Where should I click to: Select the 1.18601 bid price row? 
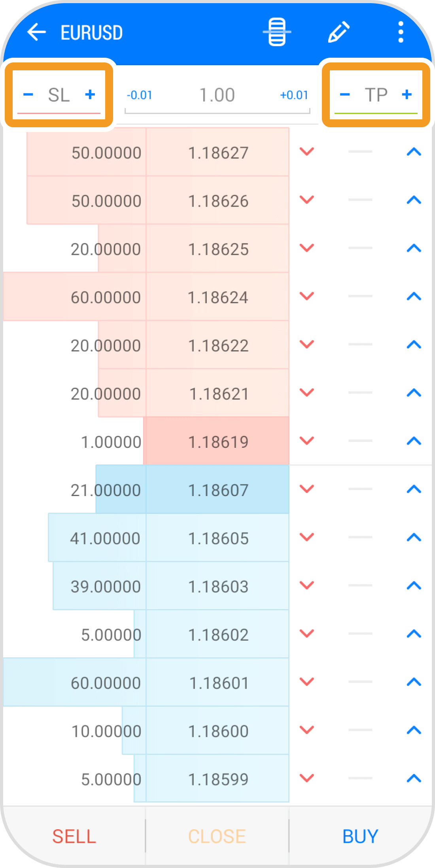tap(218, 683)
